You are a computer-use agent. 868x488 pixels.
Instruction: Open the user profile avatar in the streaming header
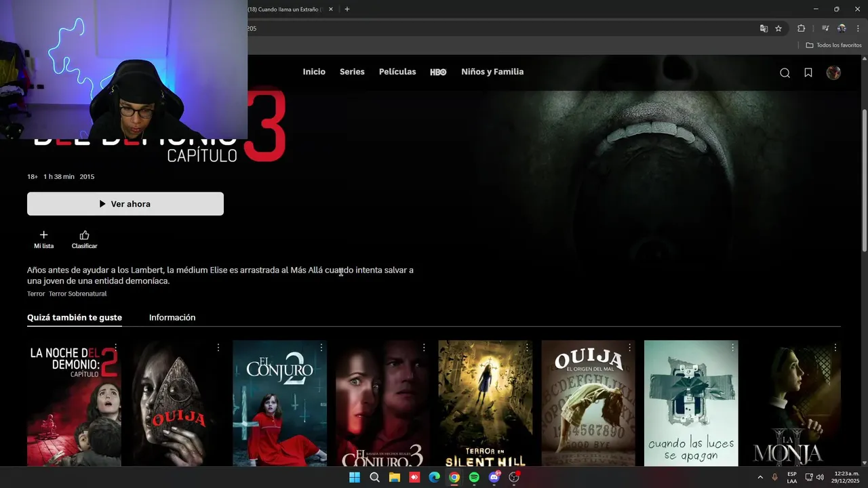click(833, 73)
